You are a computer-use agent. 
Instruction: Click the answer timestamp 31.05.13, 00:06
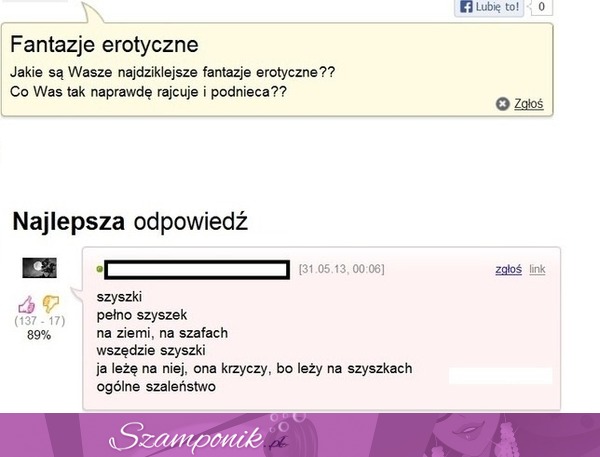pyautogui.click(x=341, y=269)
